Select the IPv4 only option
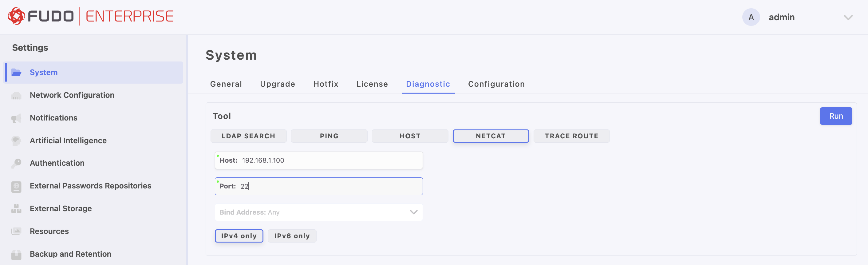Viewport: 868px width, 265px height. [239, 236]
